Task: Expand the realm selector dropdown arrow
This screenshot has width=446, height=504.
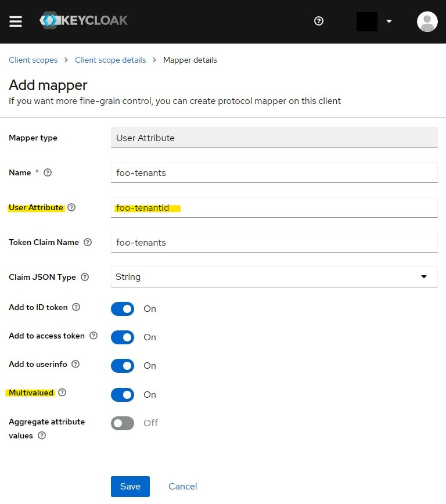Action: click(x=389, y=21)
